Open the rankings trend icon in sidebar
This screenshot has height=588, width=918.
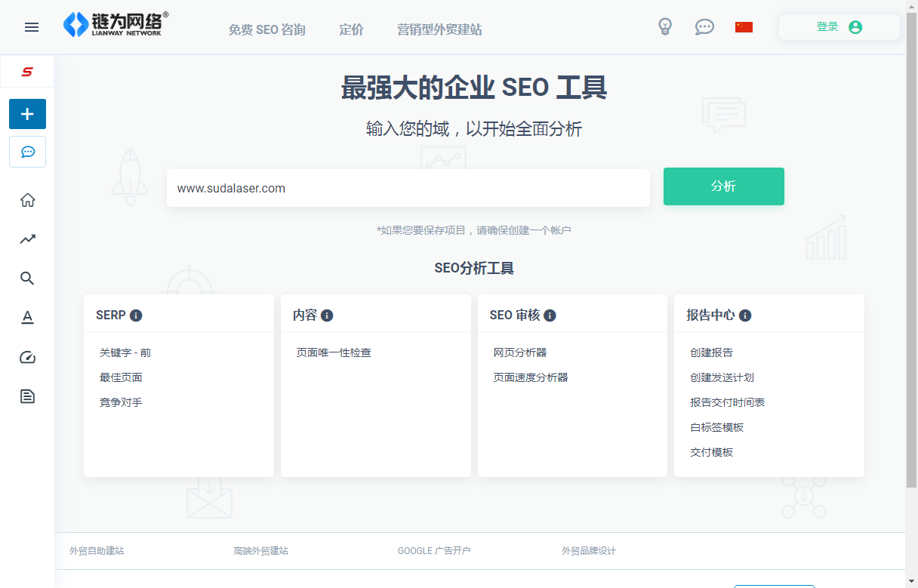pyautogui.click(x=27, y=239)
